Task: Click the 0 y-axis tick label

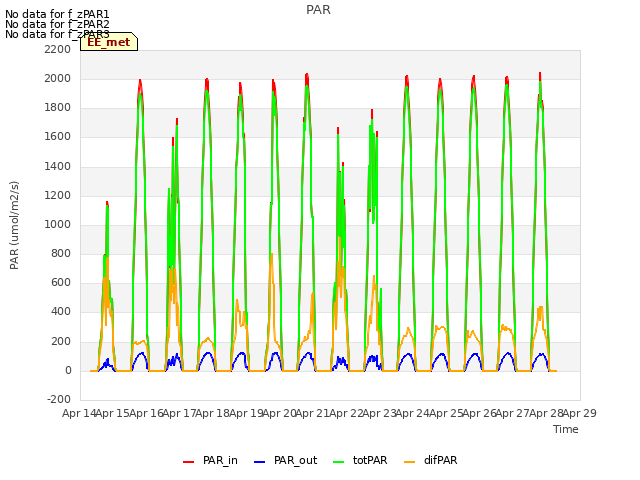Action: click(68, 370)
